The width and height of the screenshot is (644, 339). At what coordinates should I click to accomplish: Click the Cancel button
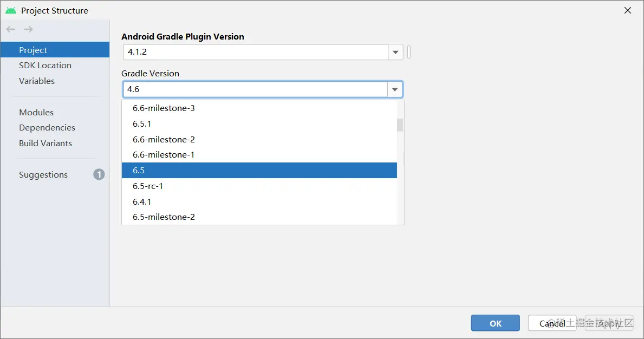tap(552, 323)
